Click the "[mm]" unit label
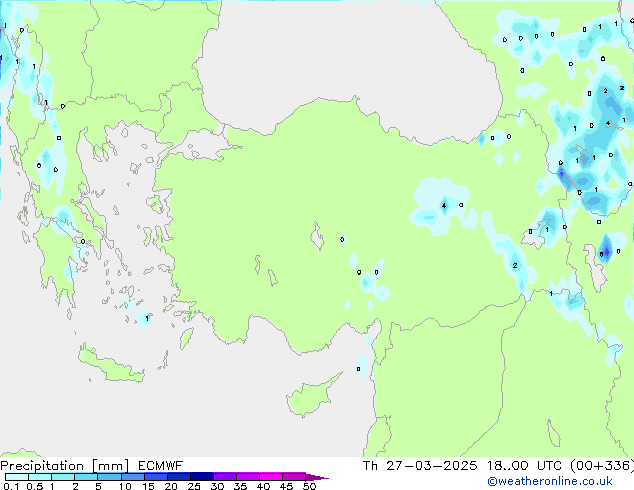The image size is (634, 490). (x=110, y=466)
